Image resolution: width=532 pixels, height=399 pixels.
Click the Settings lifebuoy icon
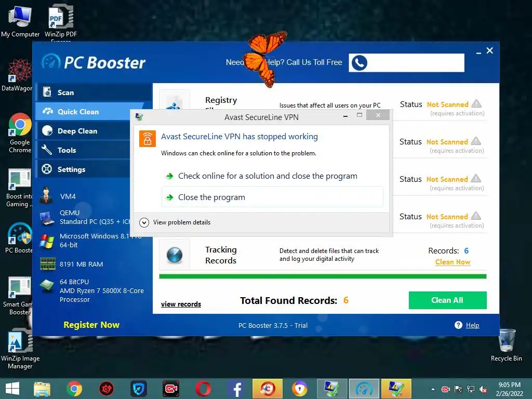tap(47, 169)
